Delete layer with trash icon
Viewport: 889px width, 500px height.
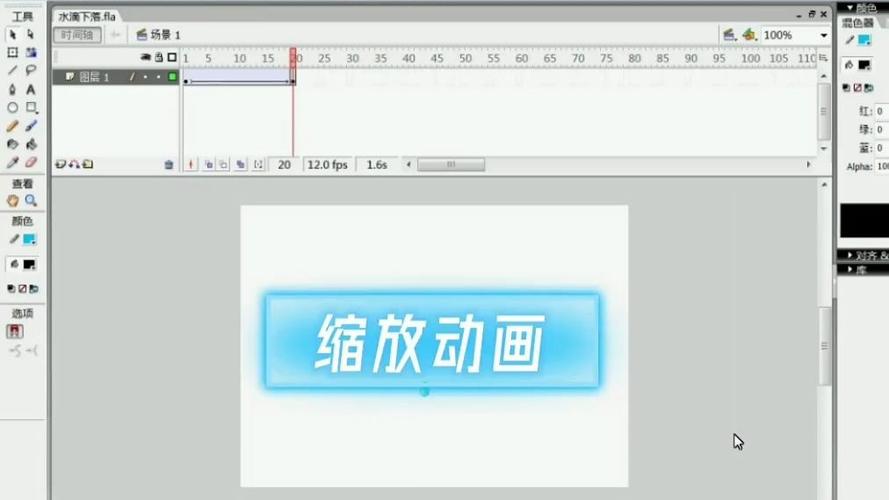click(168, 164)
